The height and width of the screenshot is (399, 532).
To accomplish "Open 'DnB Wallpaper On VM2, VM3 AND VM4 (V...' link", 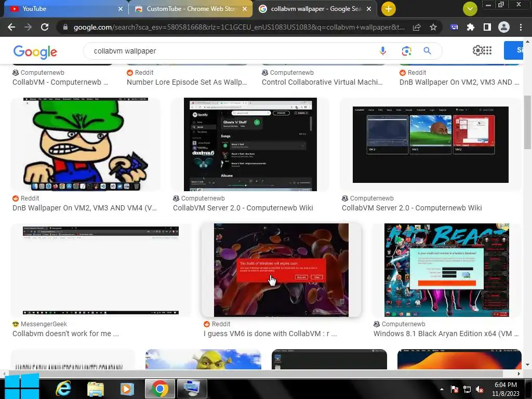I will tap(85, 208).
